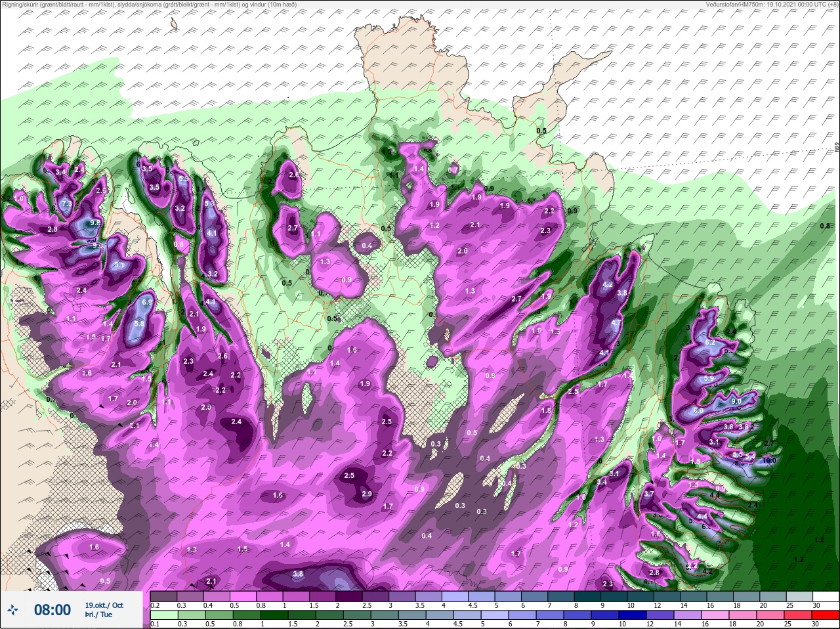This screenshot has width=840, height=629.
Task: Select white snow swatch above the 30 label
Action: click(826, 596)
